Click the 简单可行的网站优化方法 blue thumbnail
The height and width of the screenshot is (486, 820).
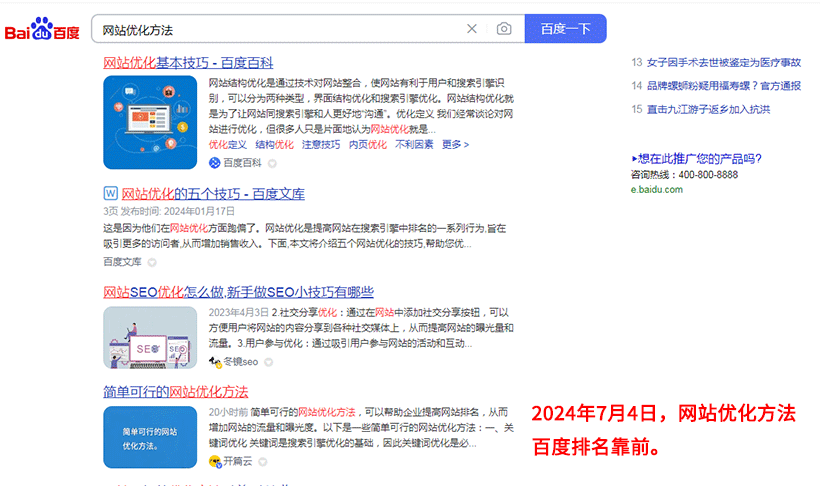point(150,437)
